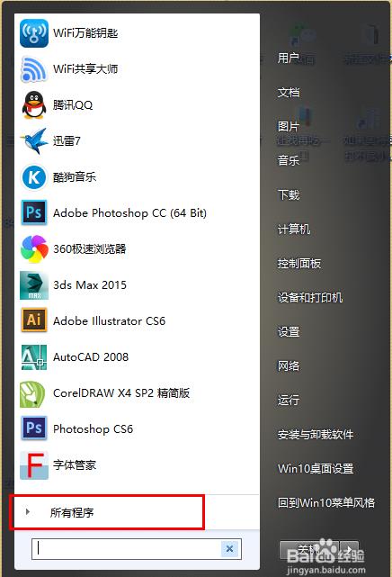Click the Adobe Illustrator CS6 text
The image size is (392, 577).
[109, 320]
